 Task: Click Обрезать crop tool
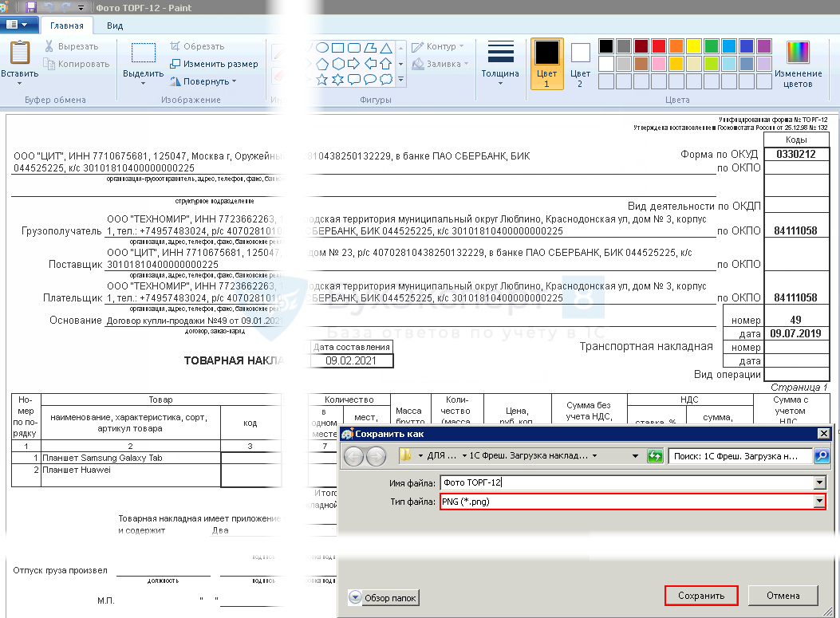click(x=198, y=46)
